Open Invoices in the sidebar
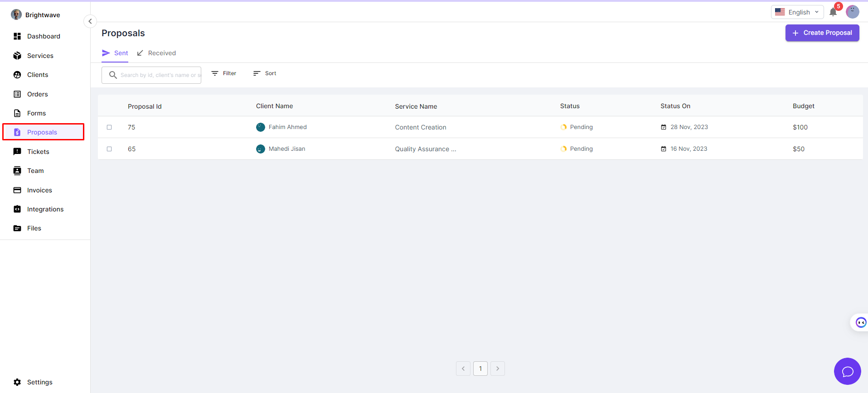The image size is (868, 393). pos(39,190)
